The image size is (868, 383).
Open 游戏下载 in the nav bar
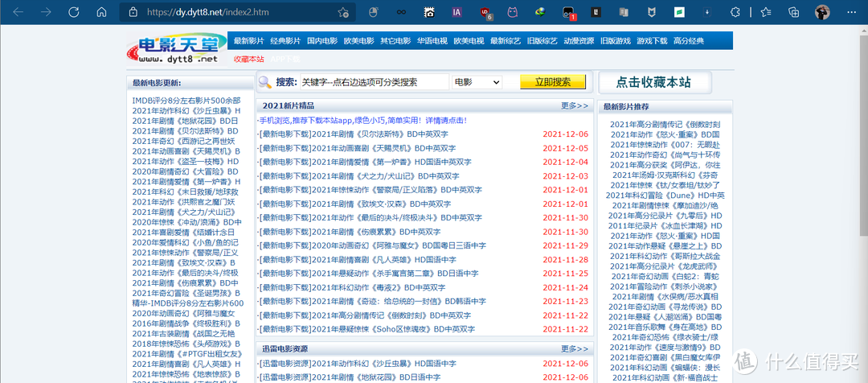tap(652, 41)
